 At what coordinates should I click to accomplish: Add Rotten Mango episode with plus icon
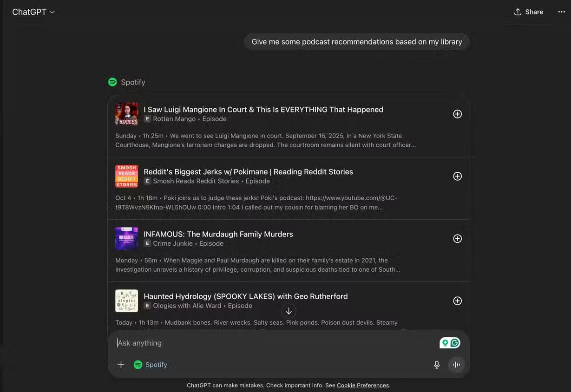[x=458, y=114]
